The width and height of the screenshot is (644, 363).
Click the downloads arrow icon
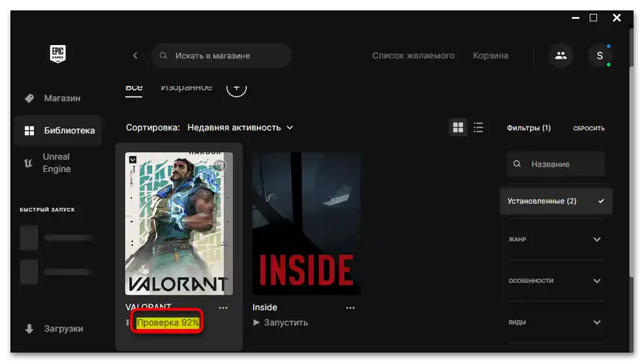(29, 329)
